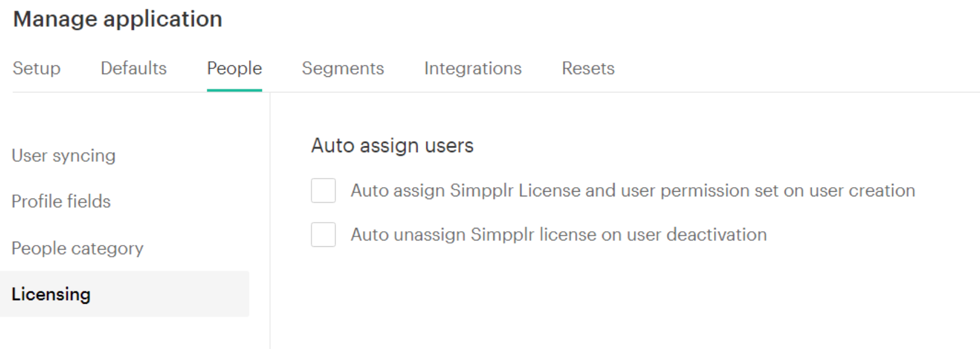
Task: Open the Integrations tab
Action: (x=473, y=68)
